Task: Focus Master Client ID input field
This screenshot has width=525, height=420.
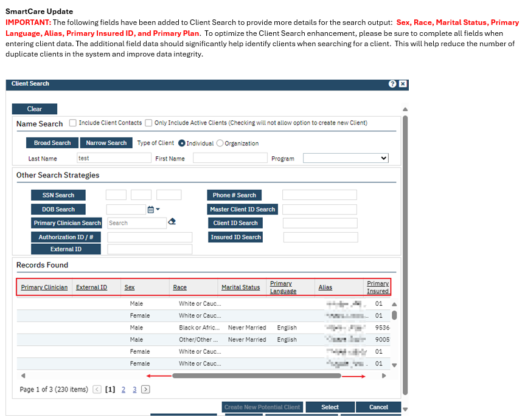Action: click(319, 210)
